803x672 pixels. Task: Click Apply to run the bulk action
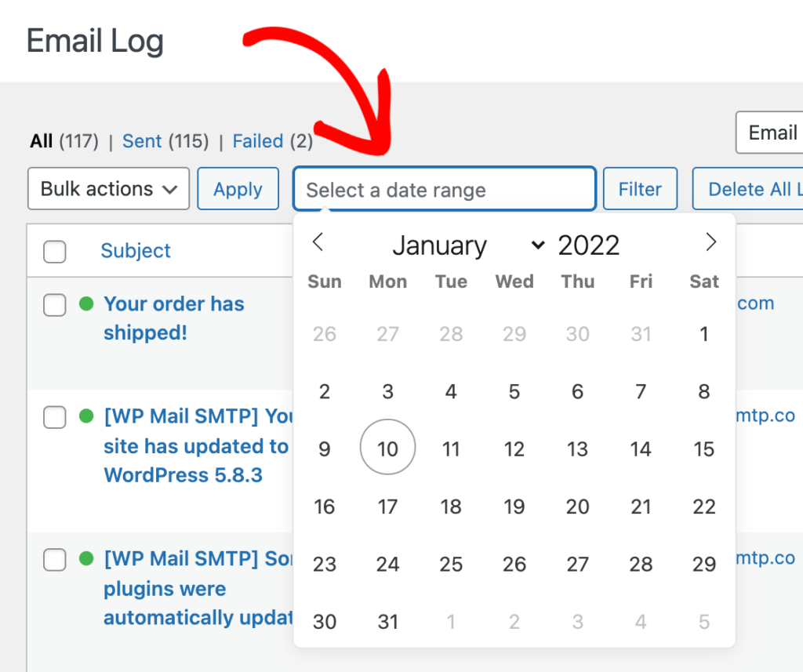[238, 188]
